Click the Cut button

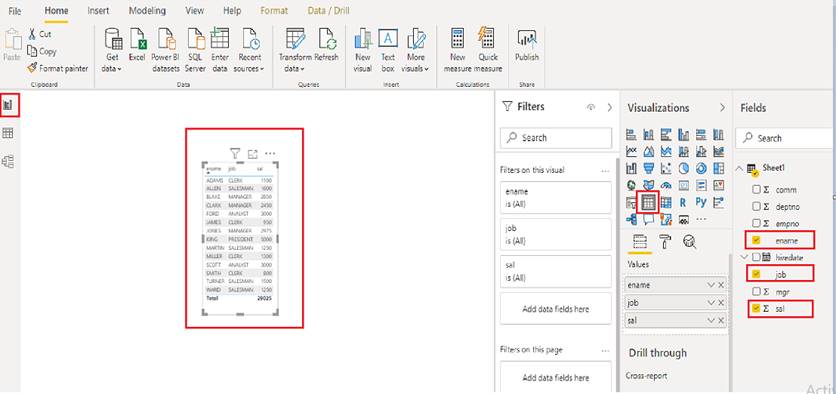coord(39,34)
